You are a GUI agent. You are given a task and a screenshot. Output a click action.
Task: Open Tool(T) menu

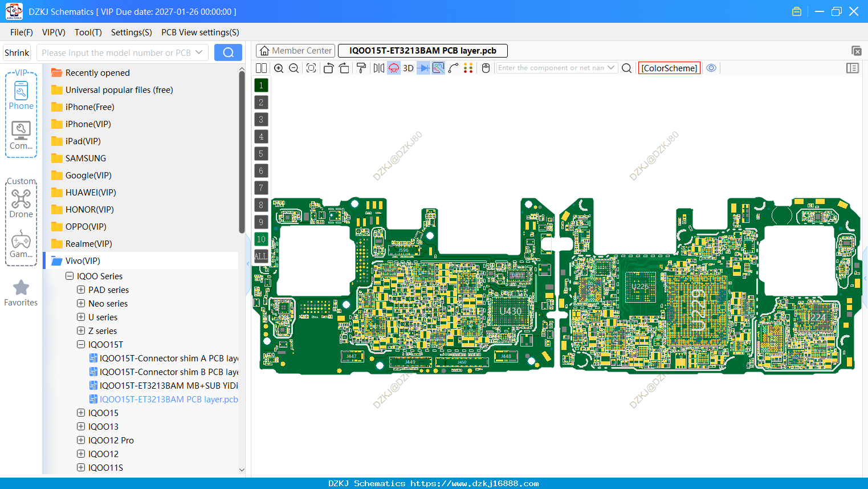(88, 32)
